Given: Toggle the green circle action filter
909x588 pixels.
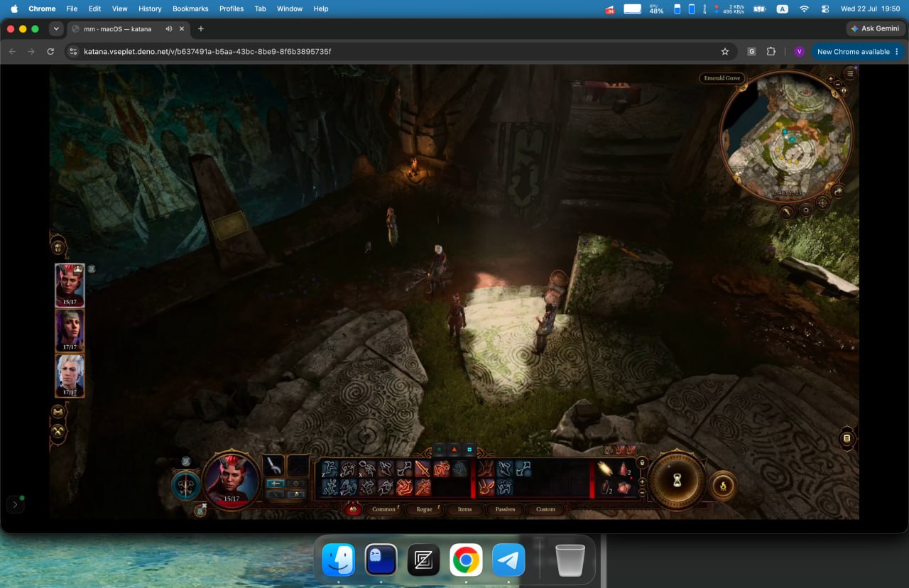Looking at the screenshot, I should 439,450.
